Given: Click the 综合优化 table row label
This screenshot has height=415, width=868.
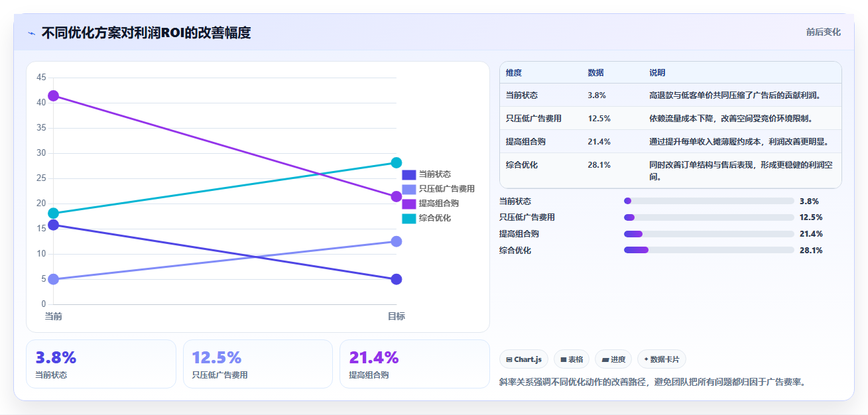Looking at the screenshot, I should tap(522, 165).
